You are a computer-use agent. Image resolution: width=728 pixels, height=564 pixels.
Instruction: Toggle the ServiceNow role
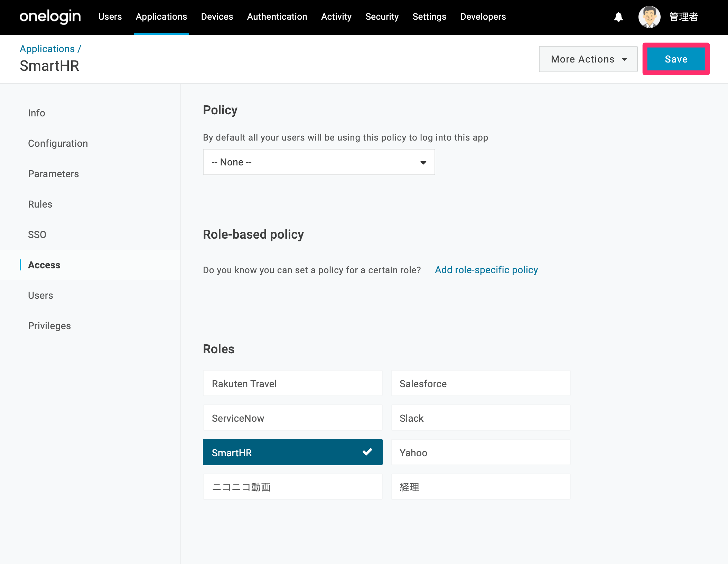pyautogui.click(x=292, y=418)
